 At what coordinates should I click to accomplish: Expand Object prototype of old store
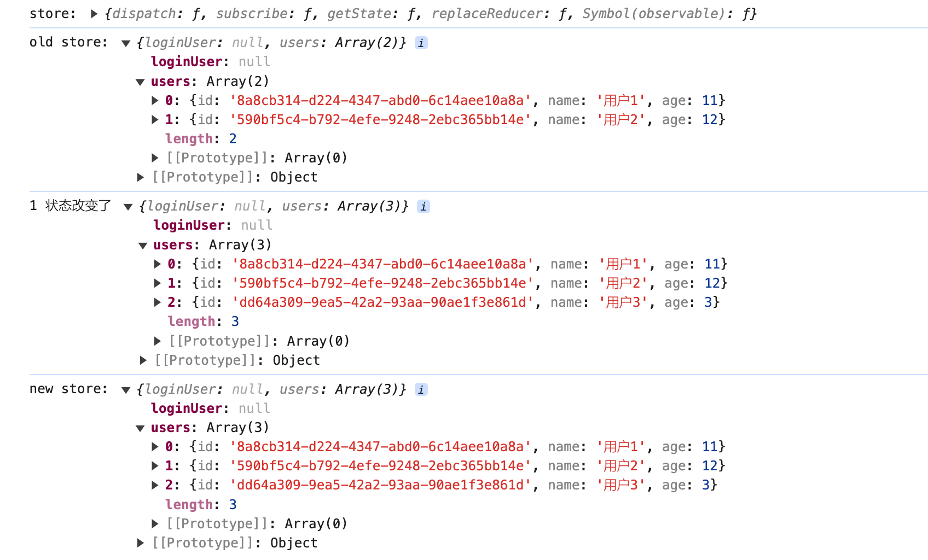[x=141, y=177]
